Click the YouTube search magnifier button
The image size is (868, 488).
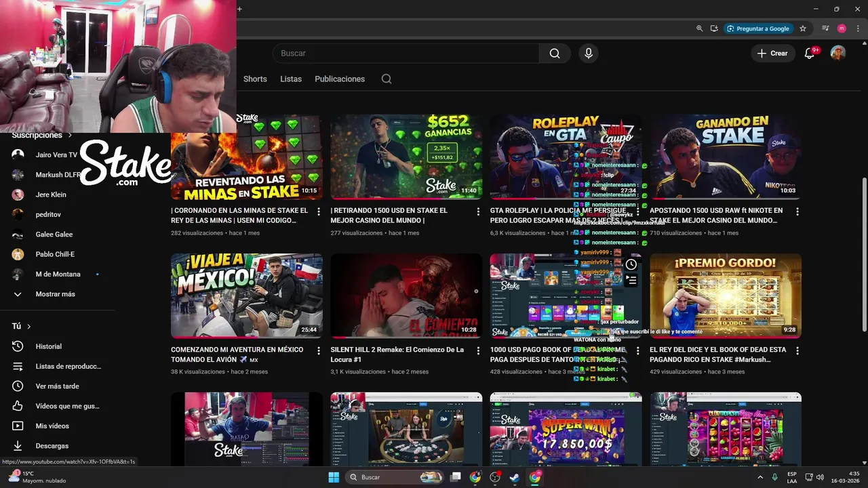coord(555,54)
